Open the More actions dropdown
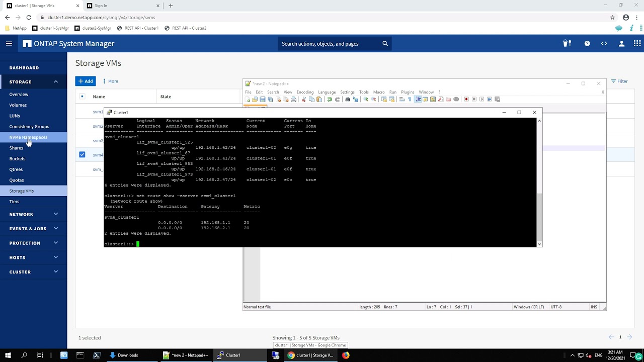The height and width of the screenshot is (362, 644). point(110,81)
